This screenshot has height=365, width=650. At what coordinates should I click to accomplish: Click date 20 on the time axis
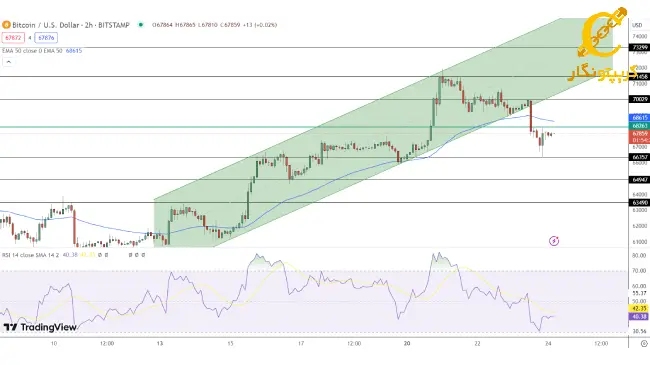[x=407, y=343]
